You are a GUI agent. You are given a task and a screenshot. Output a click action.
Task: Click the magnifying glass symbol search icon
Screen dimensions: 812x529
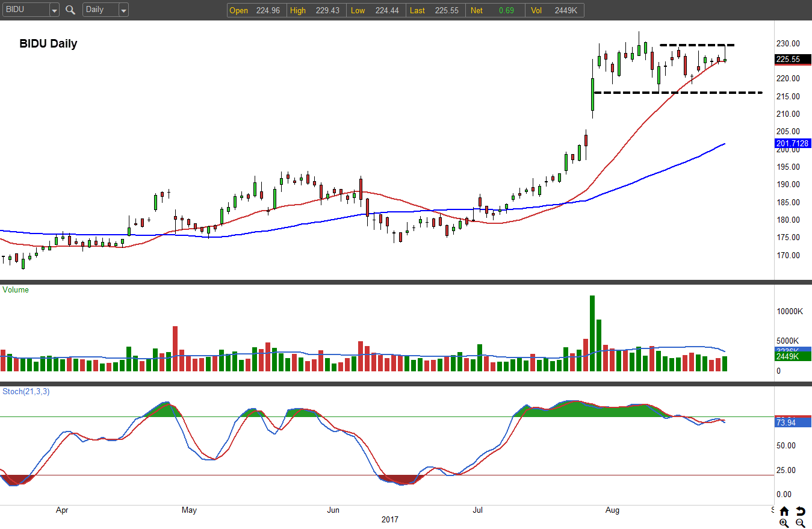tap(70, 10)
